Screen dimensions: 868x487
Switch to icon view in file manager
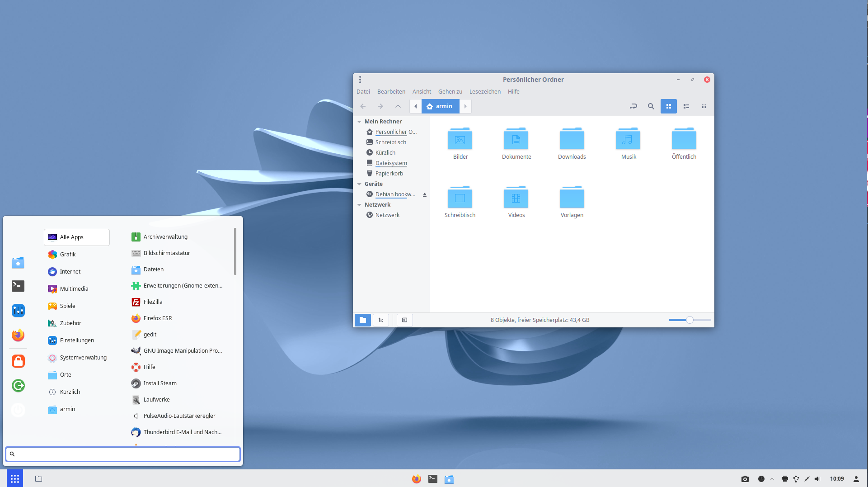(668, 106)
